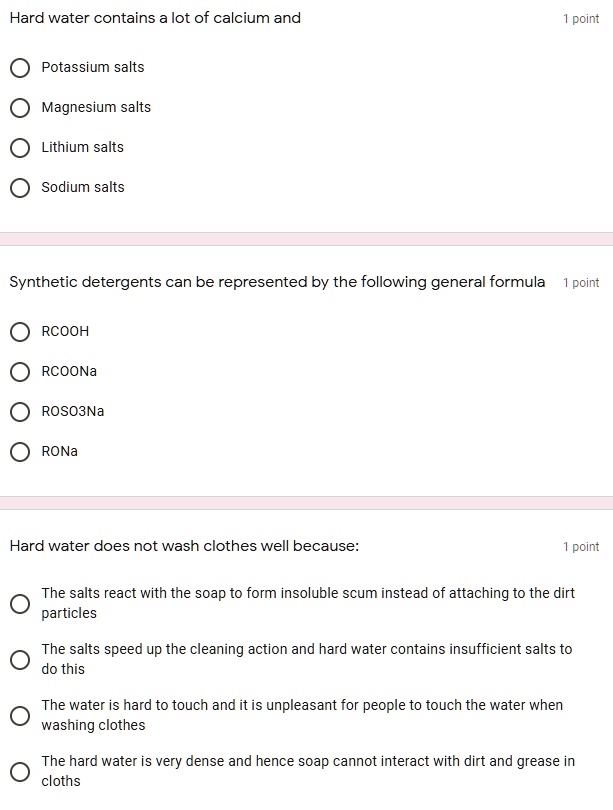Click the 'Hard water does not wash clothes' question
The image size is (613, 810).
pos(184,546)
